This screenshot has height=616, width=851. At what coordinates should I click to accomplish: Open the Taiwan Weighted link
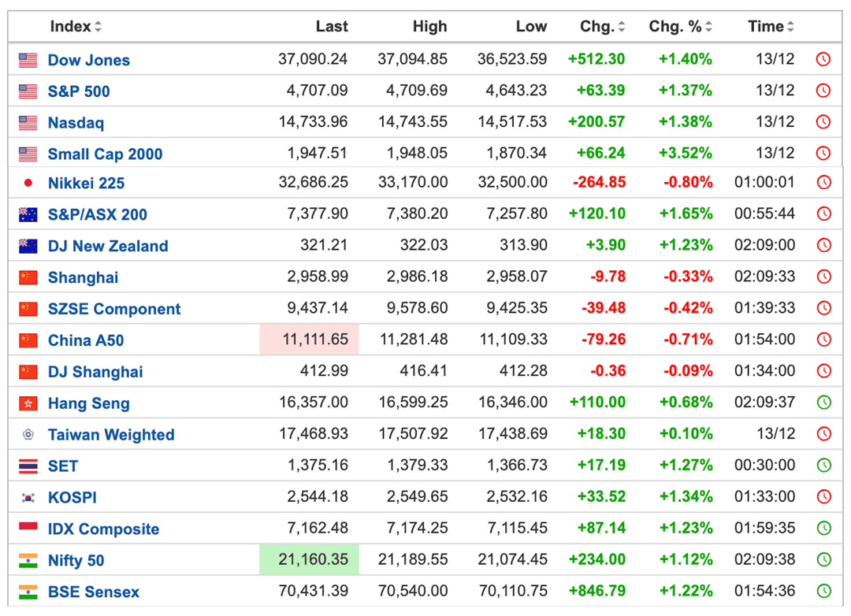(111, 435)
